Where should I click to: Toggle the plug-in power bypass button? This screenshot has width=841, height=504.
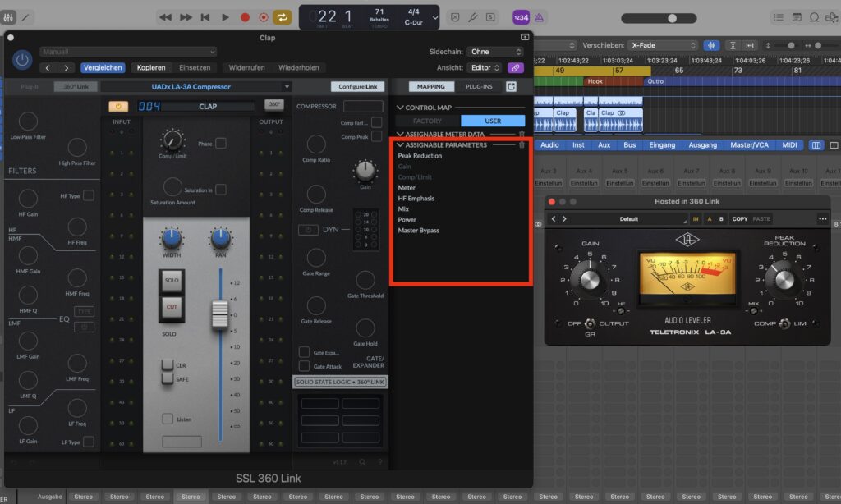point(22,60)
